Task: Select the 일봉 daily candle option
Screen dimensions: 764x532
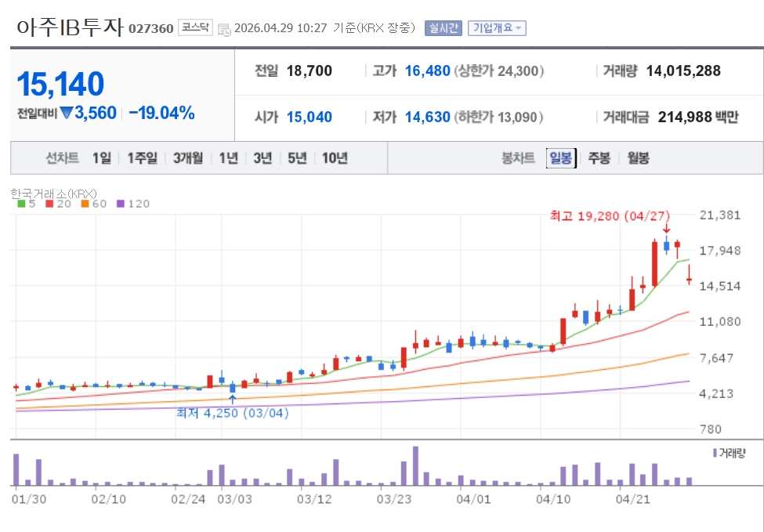Action: coord(561,158)
